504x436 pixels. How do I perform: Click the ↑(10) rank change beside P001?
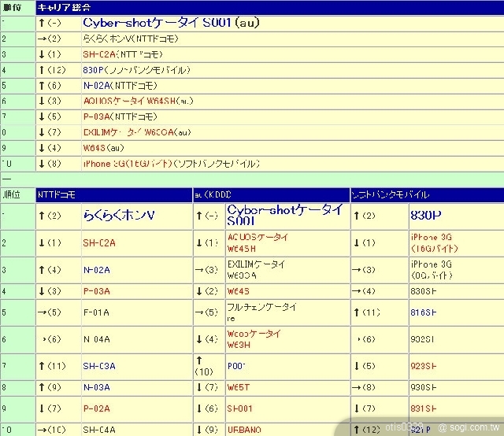pos(203,366)
